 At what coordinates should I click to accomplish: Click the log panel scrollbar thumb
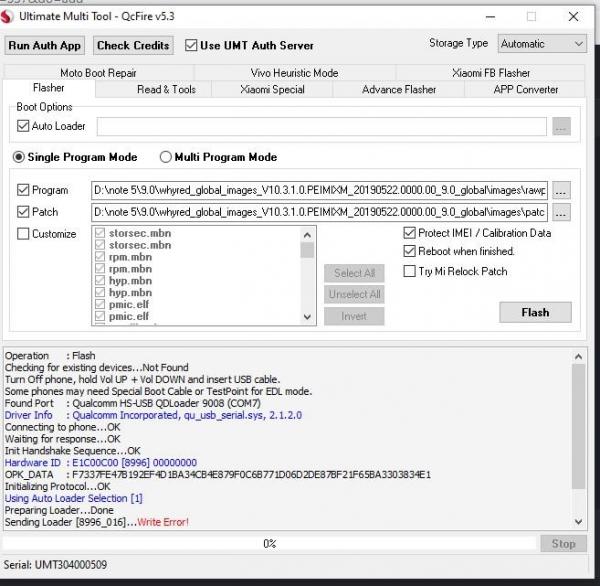coord(578,426)
